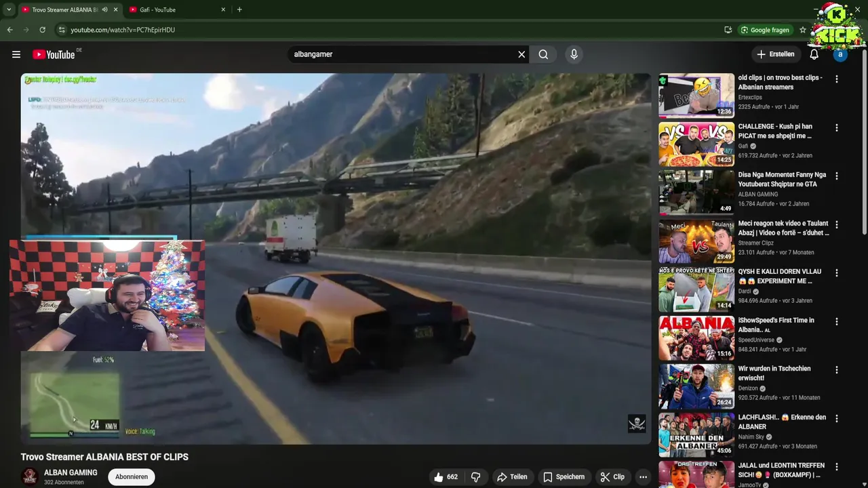Screen dimensions: 868x488
Task: Click the video player area
Action: click(x=336, y=258)
